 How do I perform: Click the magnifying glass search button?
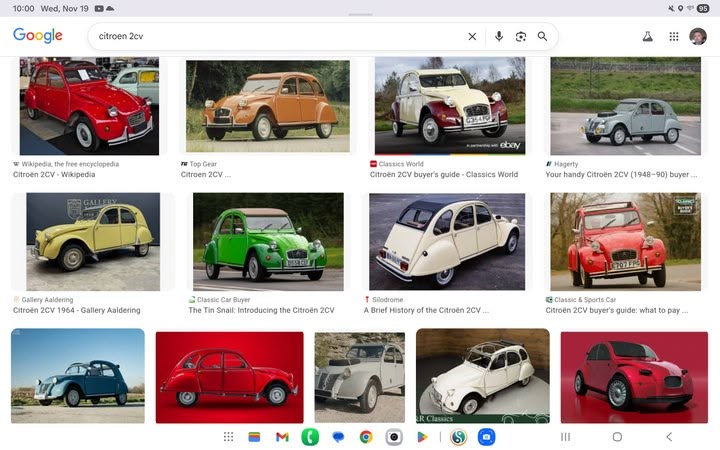[543, 37]
